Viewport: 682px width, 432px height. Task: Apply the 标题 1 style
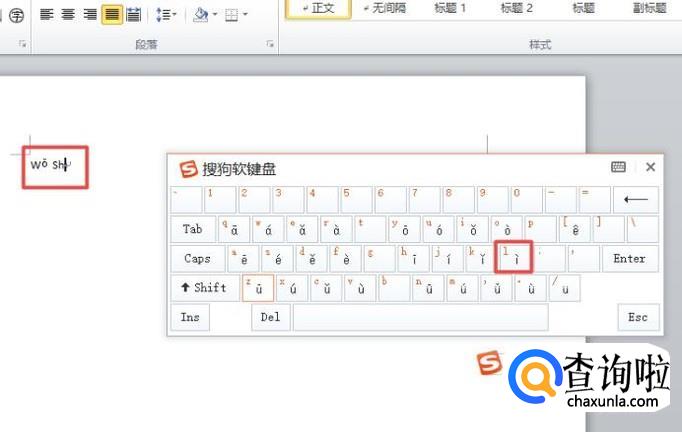[450, 8]
